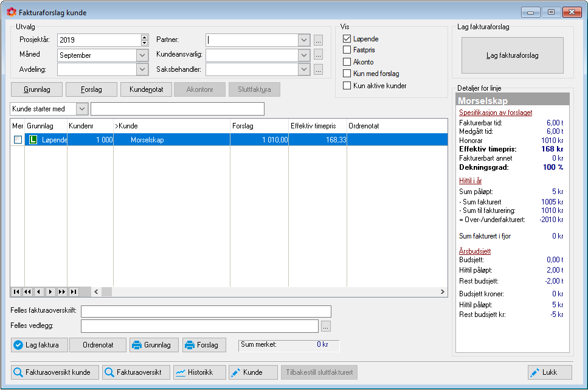Image resolution: width=588 pixels, height=390 pixels.
Task: Enable the Akonto checkbox
Action: tap(347, 61)
